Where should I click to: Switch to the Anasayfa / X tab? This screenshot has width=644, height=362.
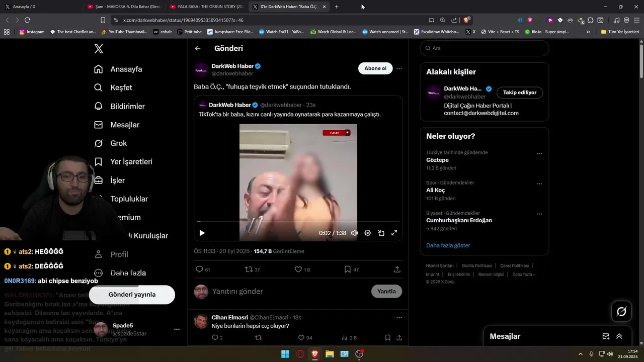tap(41, 7)
